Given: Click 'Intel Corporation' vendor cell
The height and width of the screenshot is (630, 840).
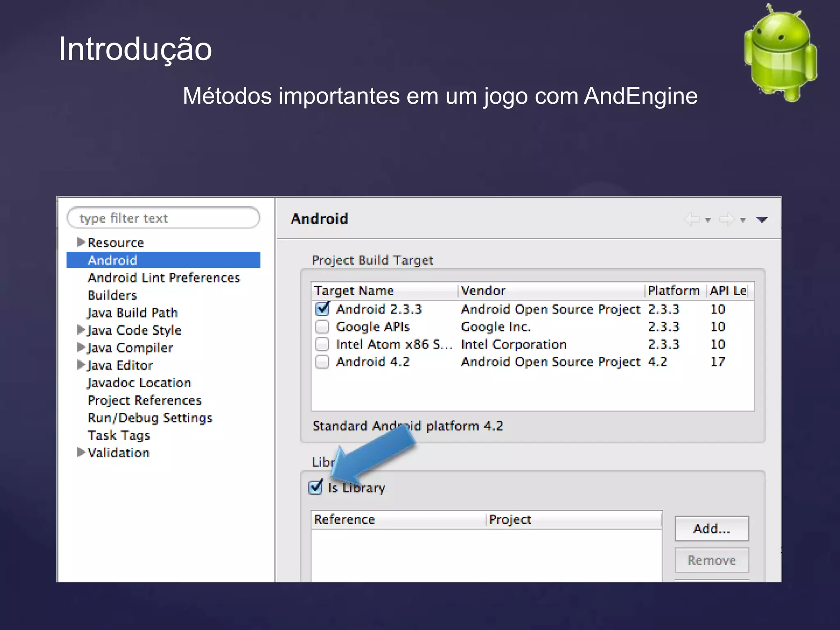Looking at the screenshot, I should click(514, 345).
